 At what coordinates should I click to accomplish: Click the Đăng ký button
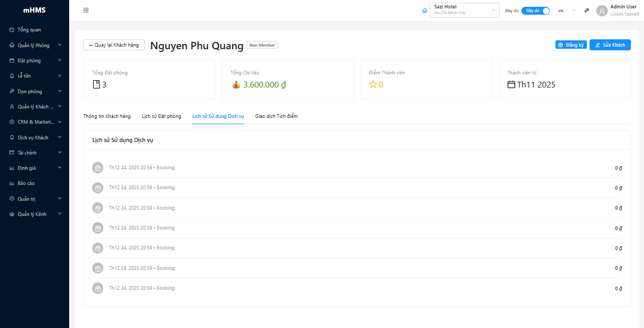click(x=571, y=45)
